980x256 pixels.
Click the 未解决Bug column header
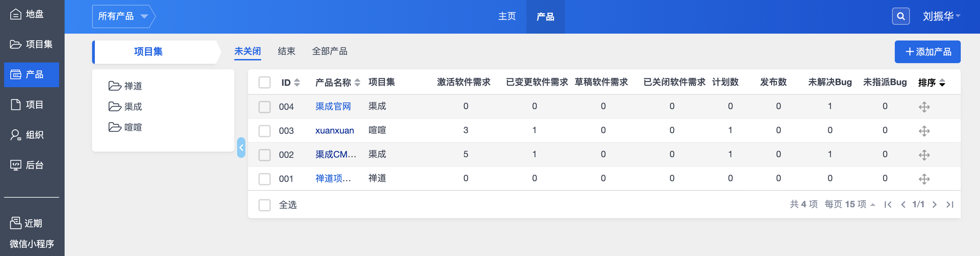[830, 82]
